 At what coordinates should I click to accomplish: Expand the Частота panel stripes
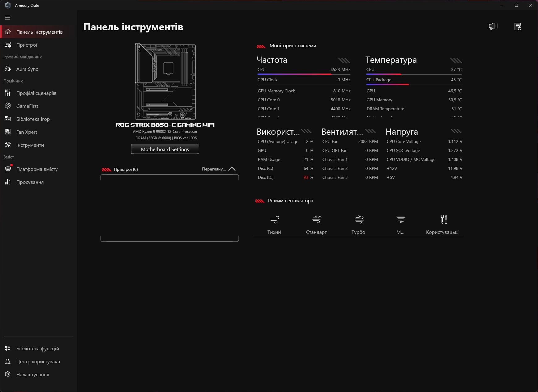tap(344, 60)
